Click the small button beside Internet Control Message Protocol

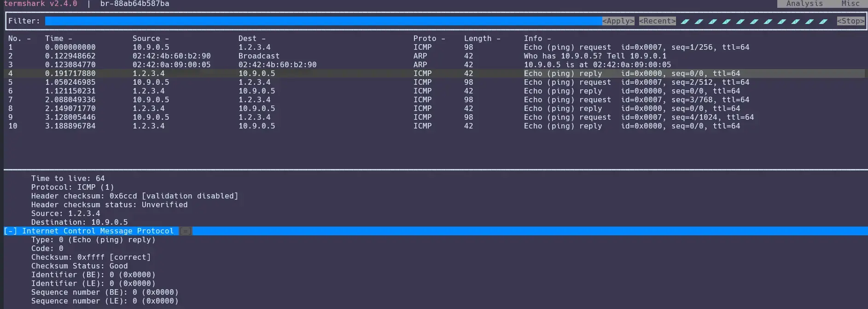185,231
